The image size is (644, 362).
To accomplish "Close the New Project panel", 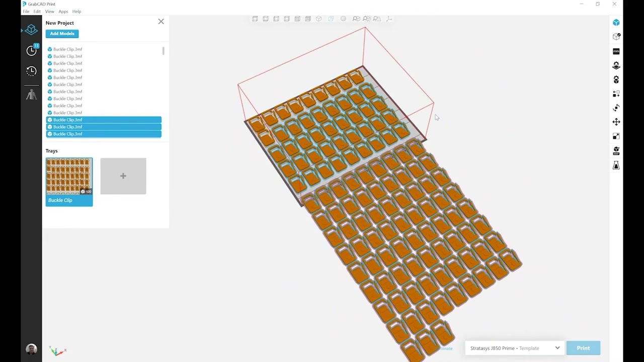I will click(x=161, y=22).
